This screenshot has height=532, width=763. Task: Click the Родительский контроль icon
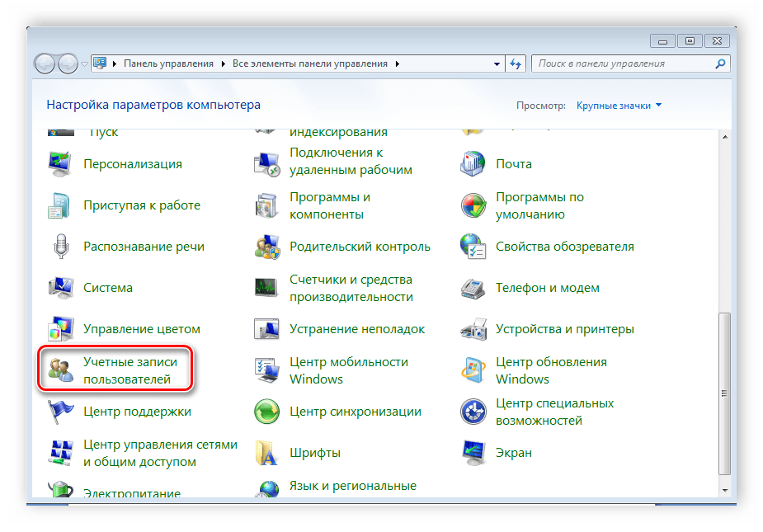coord(267,247)
